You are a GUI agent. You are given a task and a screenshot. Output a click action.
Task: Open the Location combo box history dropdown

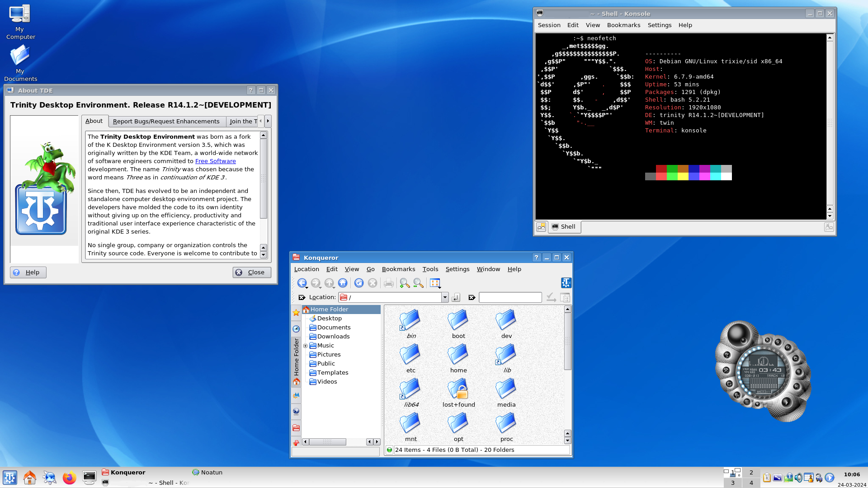(x=445, y=297)
